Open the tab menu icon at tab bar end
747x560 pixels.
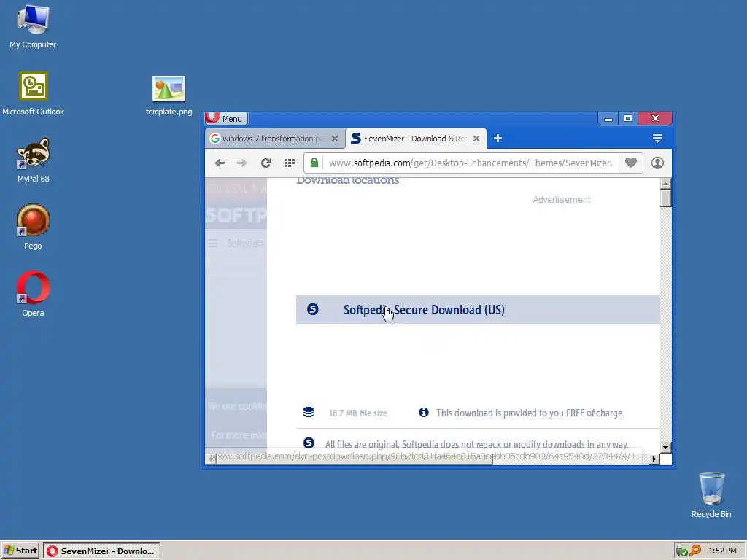coord(657,138)
